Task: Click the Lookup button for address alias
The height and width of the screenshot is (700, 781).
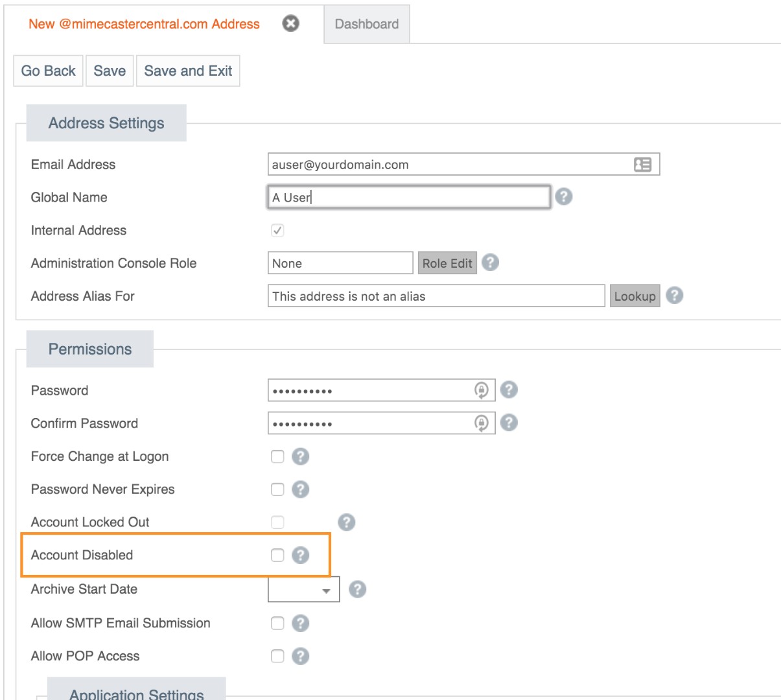Action: coord(635,296)
